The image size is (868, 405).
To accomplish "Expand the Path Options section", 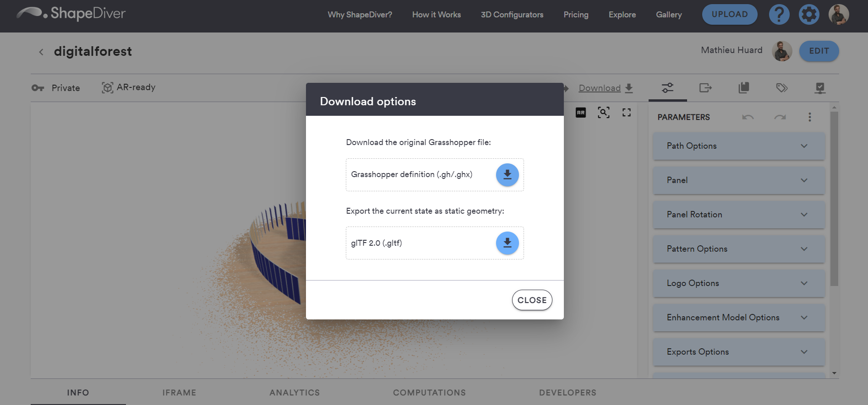I will point(738,146).
